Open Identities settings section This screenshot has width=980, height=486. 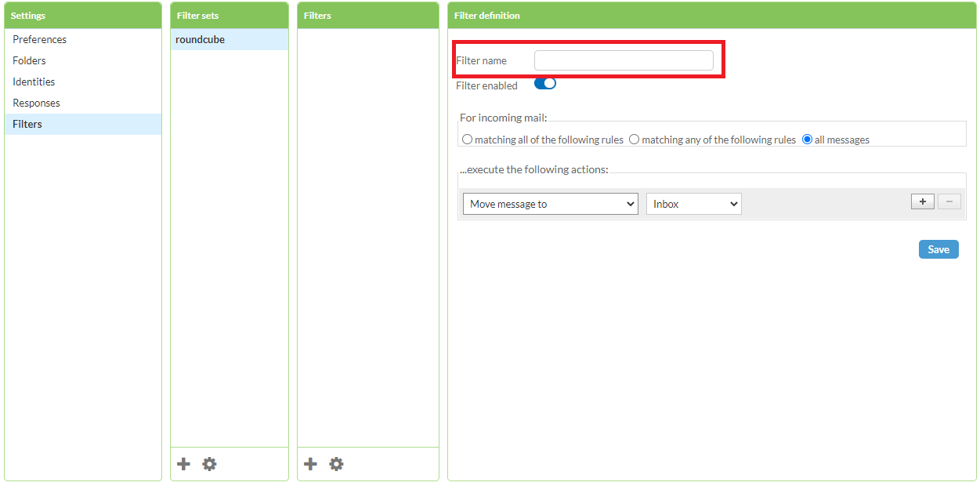[x=83, y=82]
